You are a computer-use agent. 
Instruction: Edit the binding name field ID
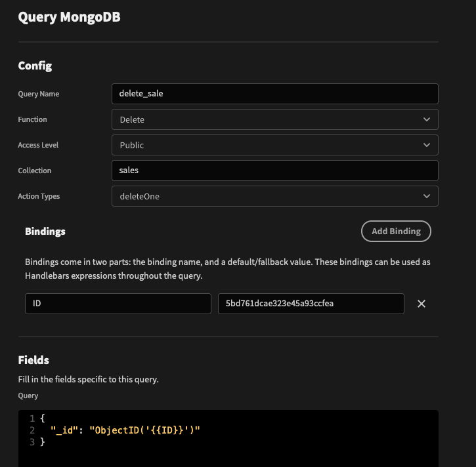tap(118, 304)
